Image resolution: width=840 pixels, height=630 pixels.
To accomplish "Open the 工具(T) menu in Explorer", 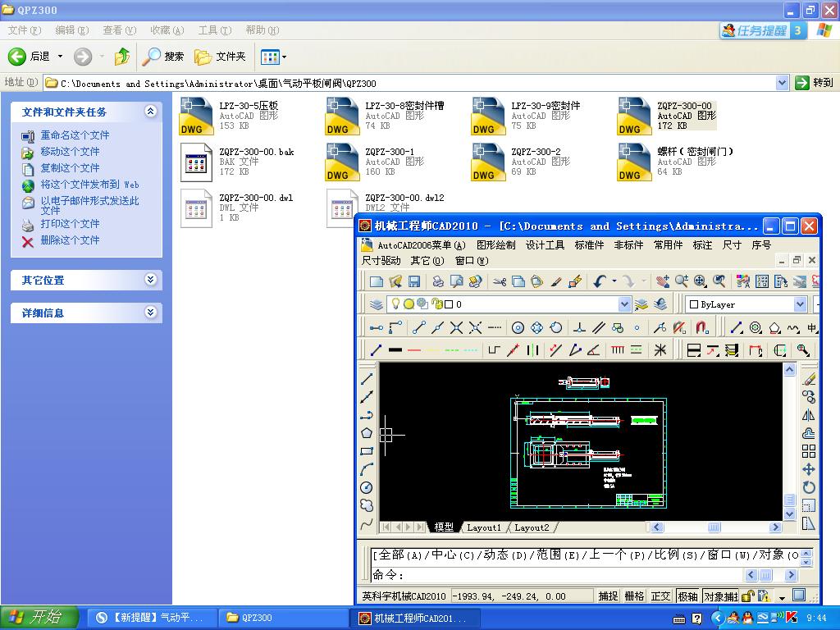I will (x=215, y=30).
